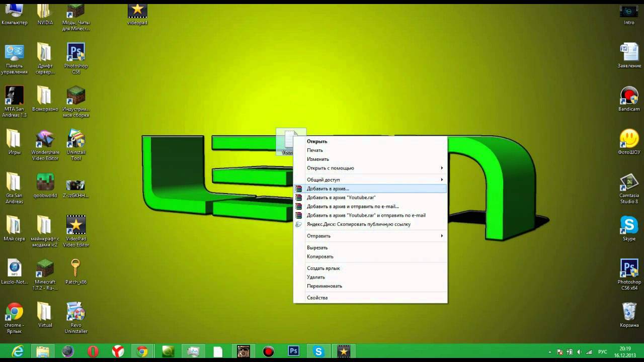The image size is (644, 362).
Task: Switch the РУС input language indicator
Action: (602, 352)
